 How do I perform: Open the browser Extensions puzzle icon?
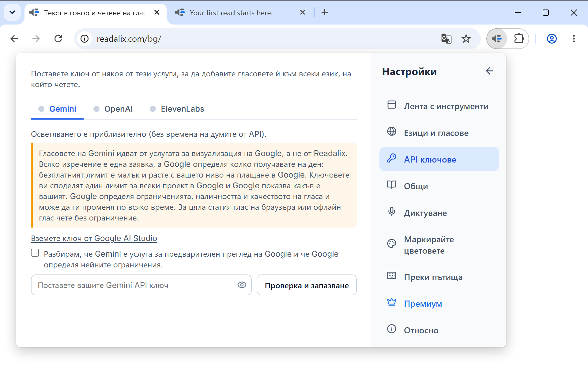(519, 39)
